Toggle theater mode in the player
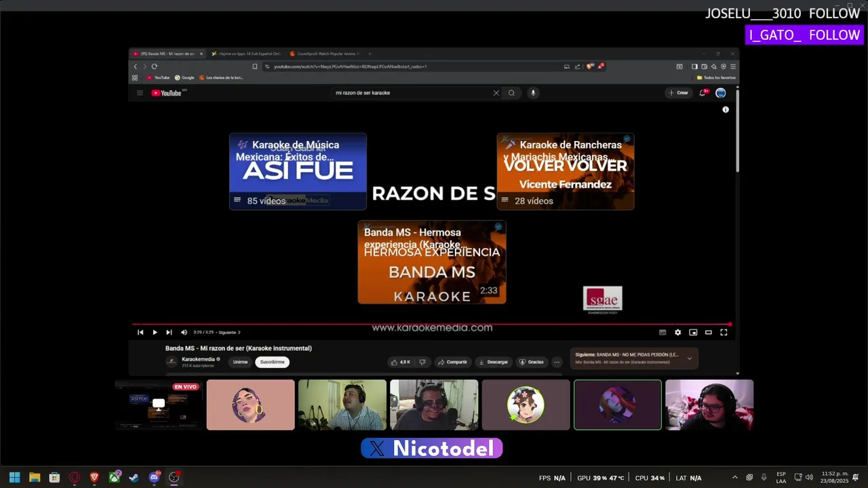This screenshot has height=488, width=868. [709, 332]
